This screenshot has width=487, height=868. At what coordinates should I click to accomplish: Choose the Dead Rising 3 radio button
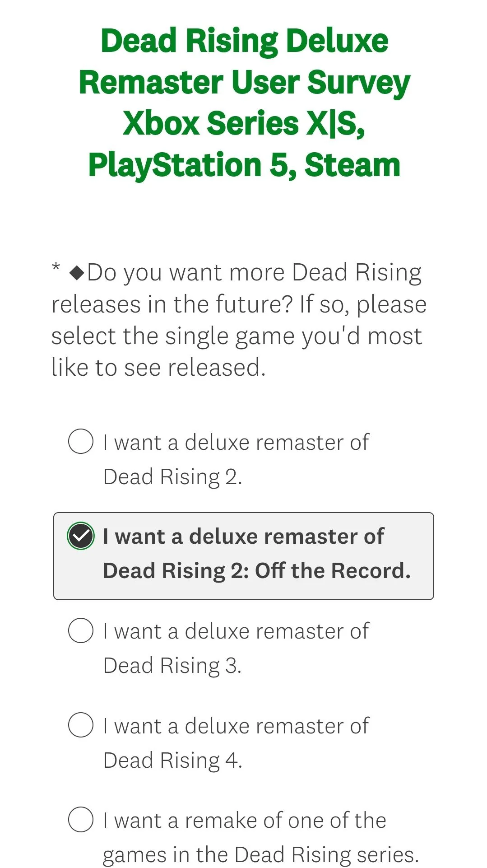[81, 630]
